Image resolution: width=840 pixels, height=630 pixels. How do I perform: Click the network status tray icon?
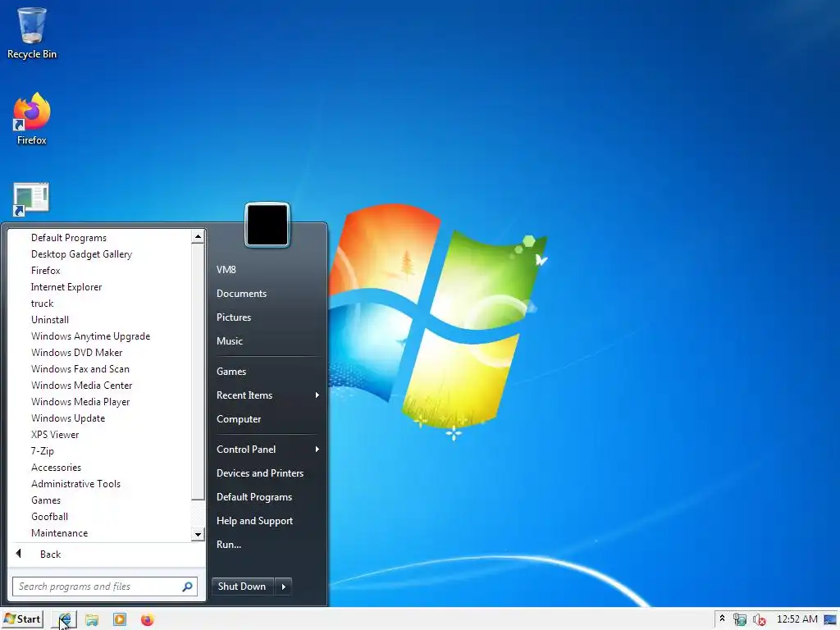[740, 620]
